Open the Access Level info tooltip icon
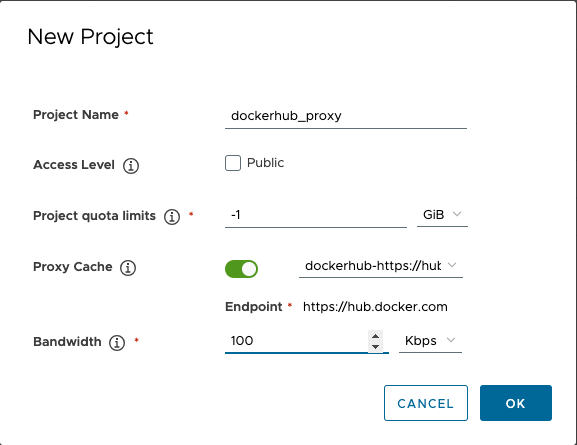 point(131,166)
